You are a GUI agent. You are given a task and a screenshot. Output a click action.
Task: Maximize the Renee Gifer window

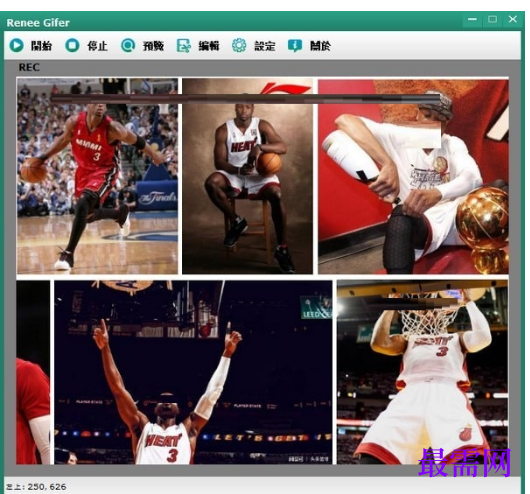[492, 20]
